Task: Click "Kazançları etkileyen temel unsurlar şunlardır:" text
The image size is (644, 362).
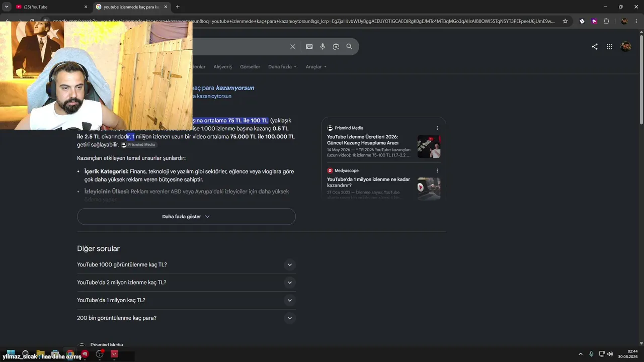Action: (x=131, y=158)
